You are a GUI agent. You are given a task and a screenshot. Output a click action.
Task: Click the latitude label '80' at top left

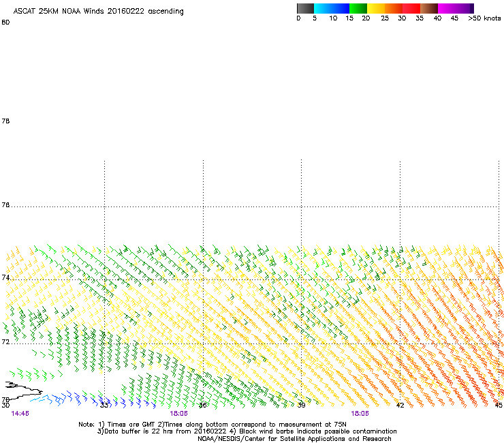5,22
